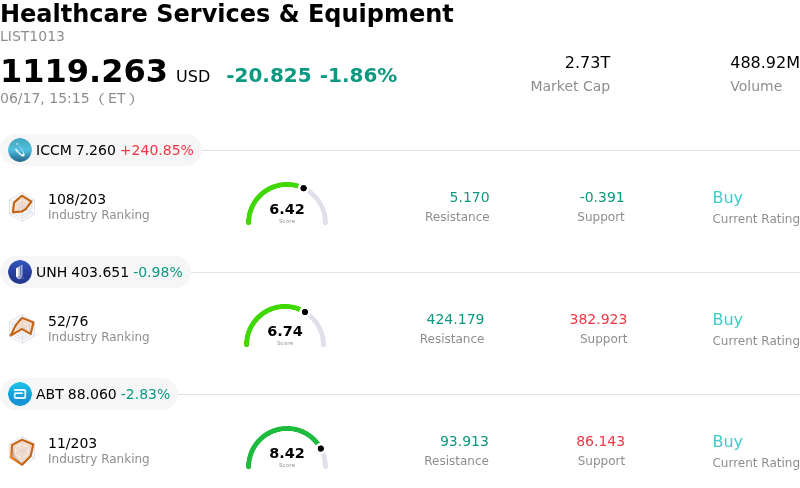Screen dimensions: 800x488
Task: Click the ICCM 6.42 score gauge
Action: click(287, 204)
